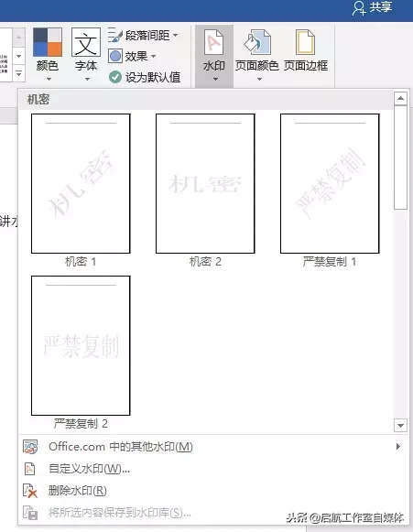
Task: Open the 段落间距 dropdown arrow
Action: pyautogui.click(x=176, y=35)
